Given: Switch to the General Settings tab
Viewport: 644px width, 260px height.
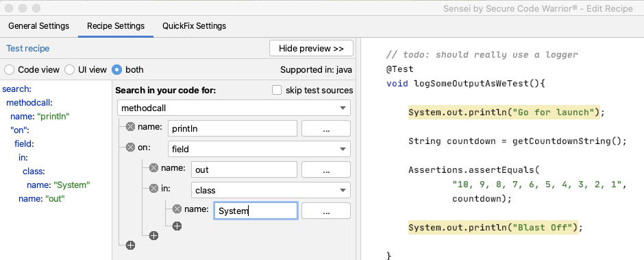Looking at the screenshot, I should (38, 26).
